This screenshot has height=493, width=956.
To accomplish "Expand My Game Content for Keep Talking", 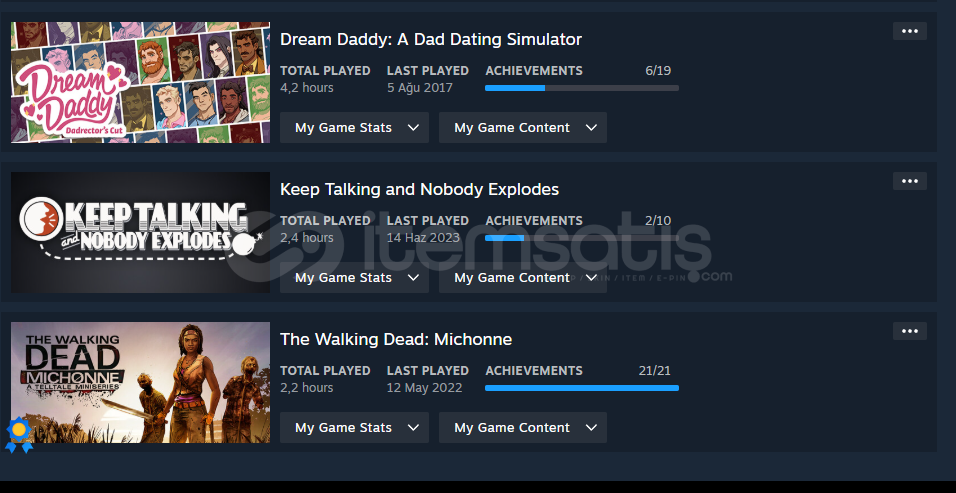I will (x=523, y=277).
